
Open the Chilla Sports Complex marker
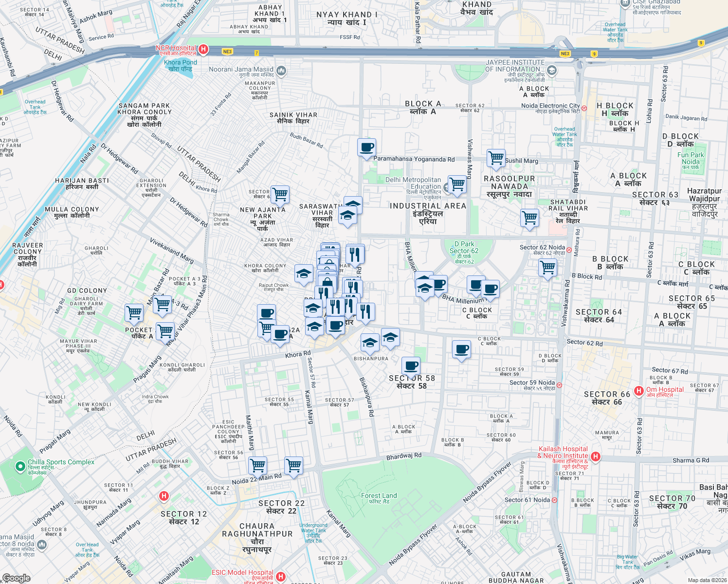pyautogui.click(x=19, y=466)
